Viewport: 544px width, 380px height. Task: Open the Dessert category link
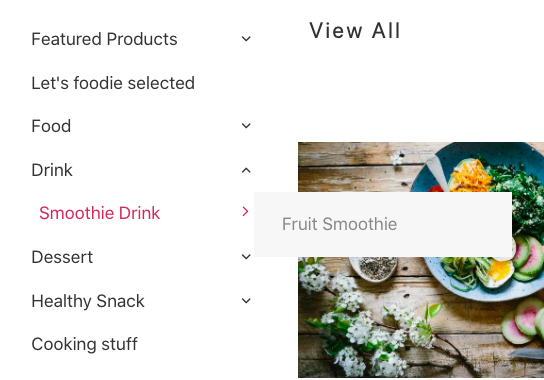click(62, 257)
